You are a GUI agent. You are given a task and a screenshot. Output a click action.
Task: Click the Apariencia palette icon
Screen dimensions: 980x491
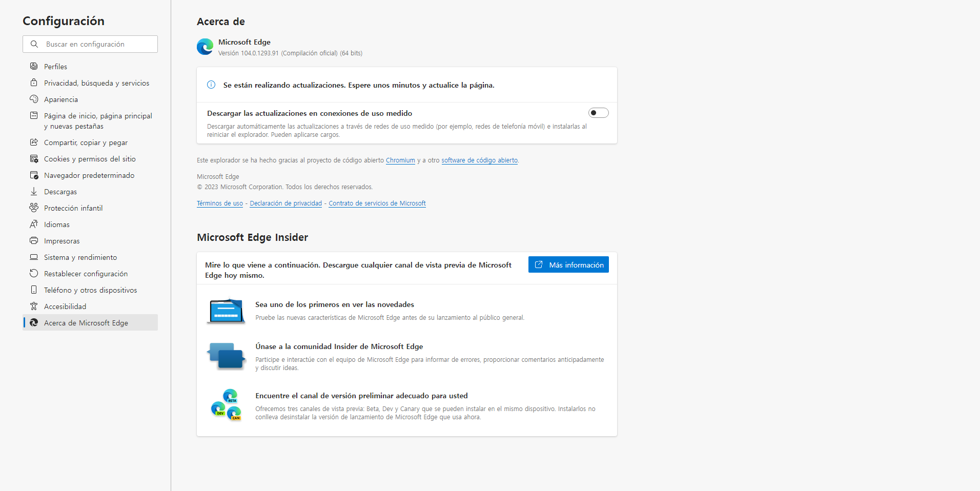coord(34,99)
